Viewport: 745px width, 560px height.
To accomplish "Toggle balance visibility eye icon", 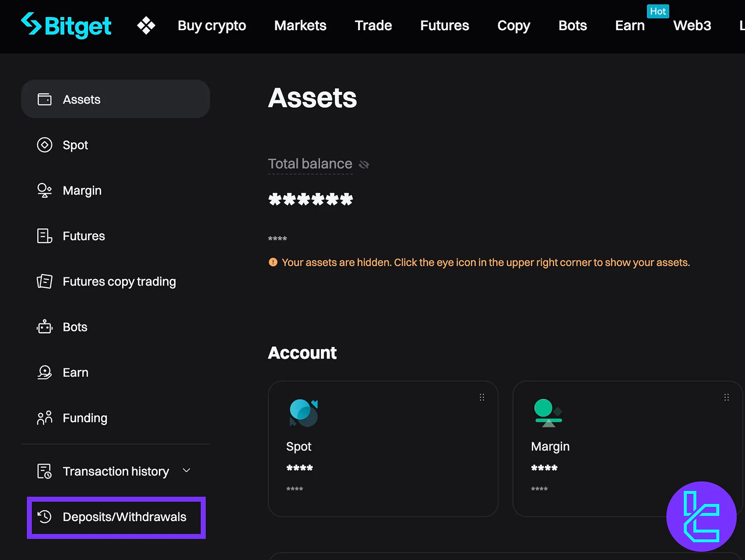I will tap(364, 165).
